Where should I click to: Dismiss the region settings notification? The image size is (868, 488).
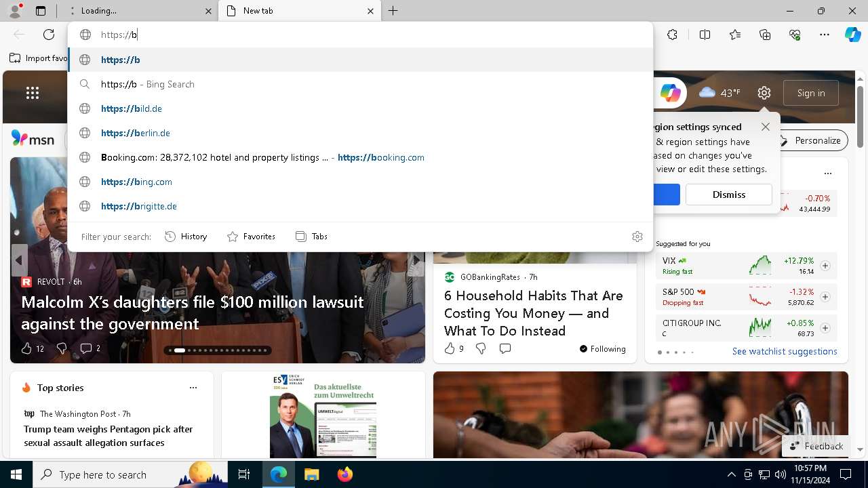pyautogui.click(x=729, y=195)
